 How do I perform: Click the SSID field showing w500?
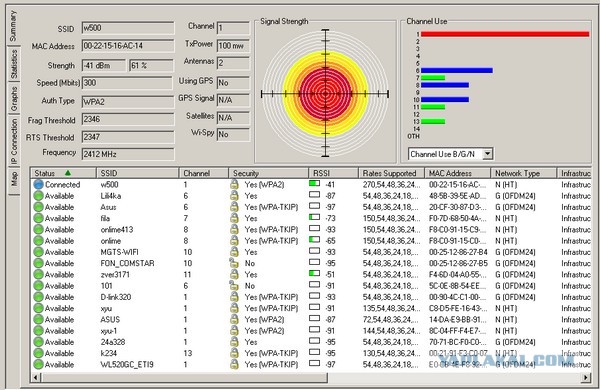point(128,28)
